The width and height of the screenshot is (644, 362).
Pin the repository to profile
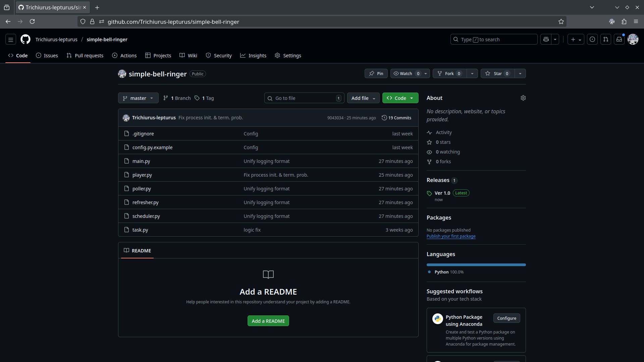click(x=376, y=73)
